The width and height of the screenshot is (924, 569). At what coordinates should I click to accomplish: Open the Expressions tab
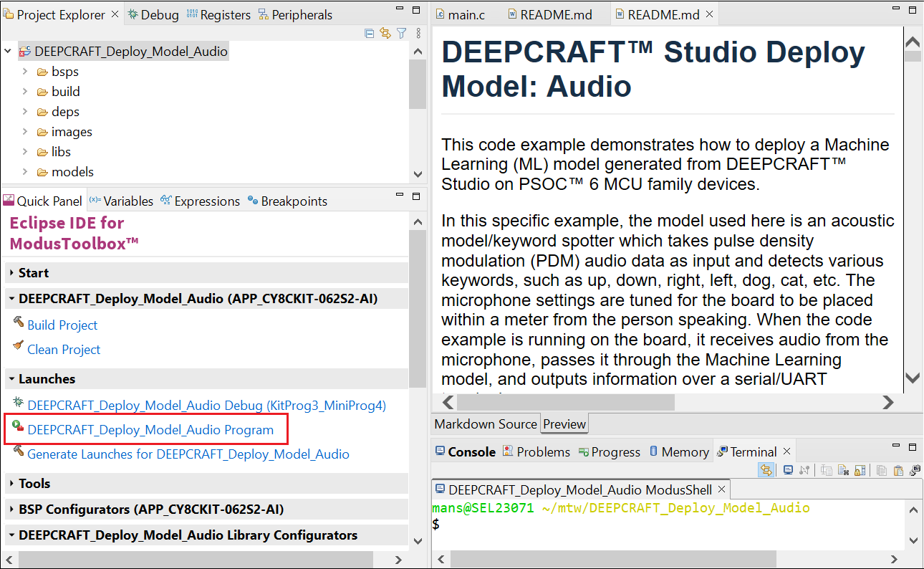tap(201, 201)
